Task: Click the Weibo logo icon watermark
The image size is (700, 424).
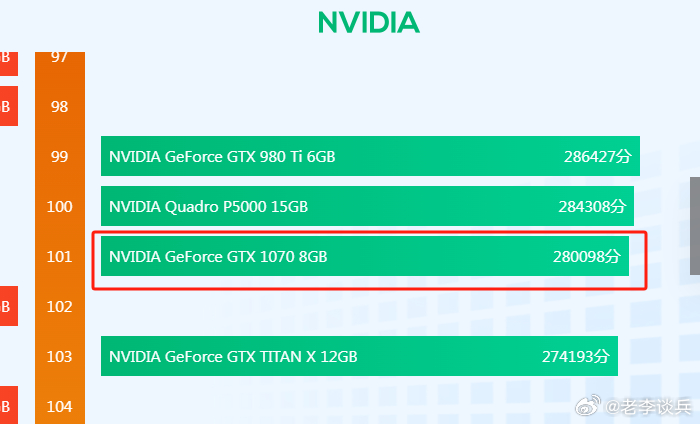Action: [588, 405]
